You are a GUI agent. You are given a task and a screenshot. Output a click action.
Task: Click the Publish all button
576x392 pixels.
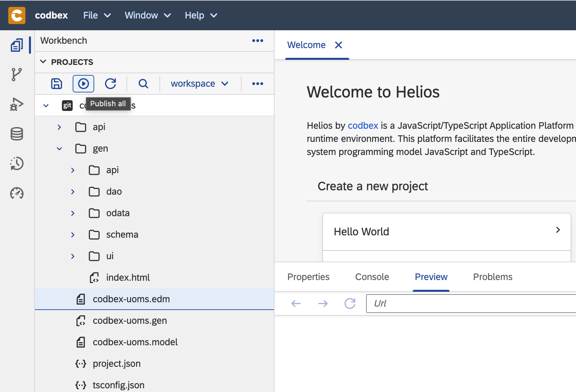(83, 83)
